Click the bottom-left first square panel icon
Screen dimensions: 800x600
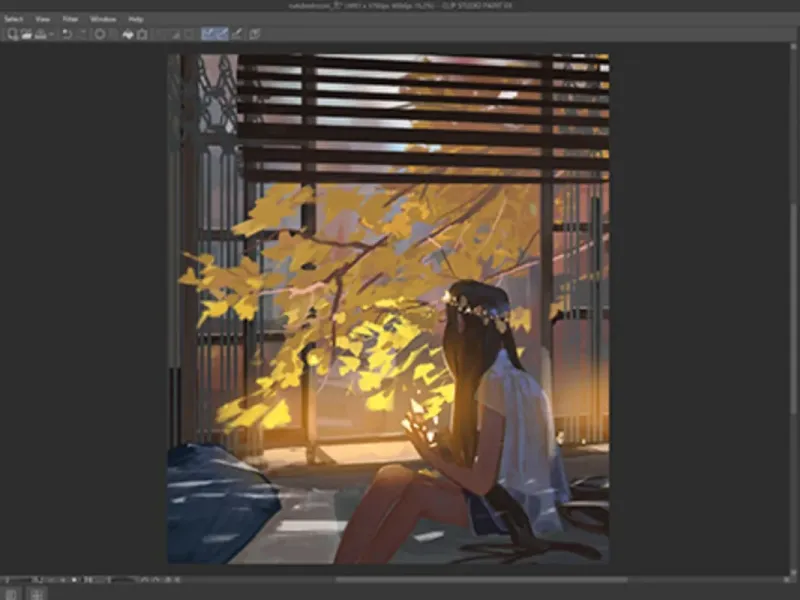[11, 594]
